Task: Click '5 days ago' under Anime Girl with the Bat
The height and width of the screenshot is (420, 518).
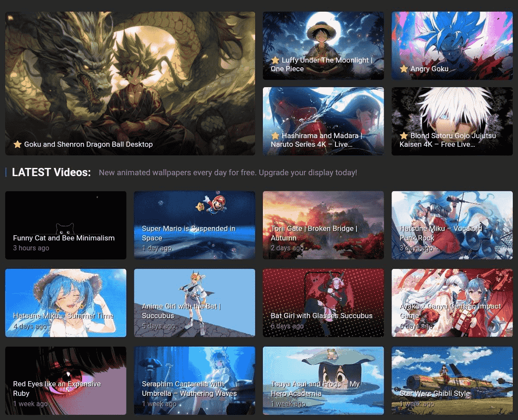Action: click(x=158, y=326)
